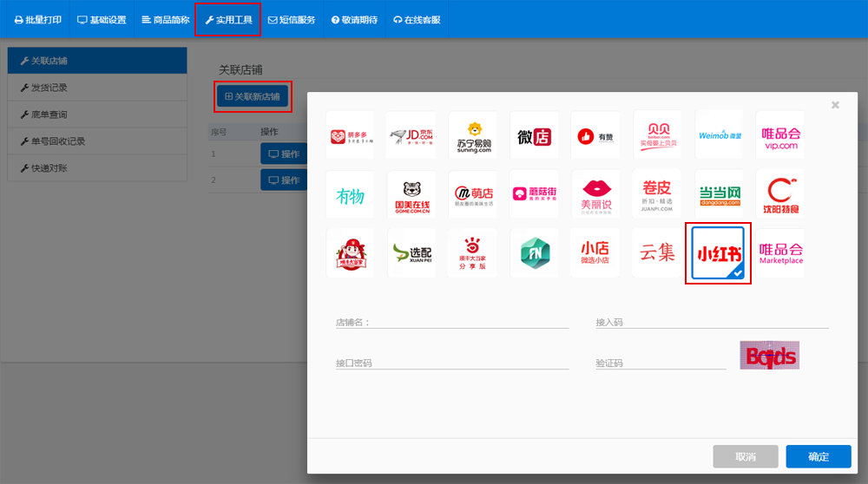Open the 实用工具 menu
Image resolution: width=868 pixels, height=484 pixels.
coord(228,20)
